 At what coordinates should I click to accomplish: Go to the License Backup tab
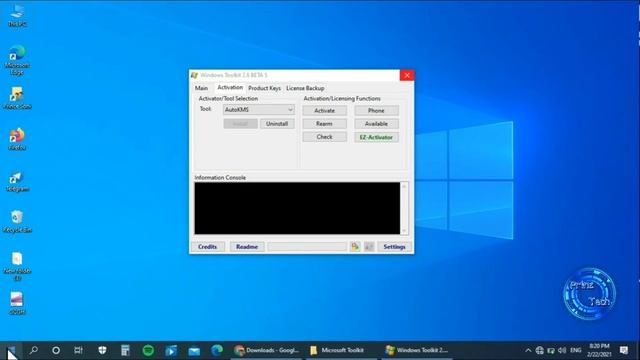[x=305, y=88]
